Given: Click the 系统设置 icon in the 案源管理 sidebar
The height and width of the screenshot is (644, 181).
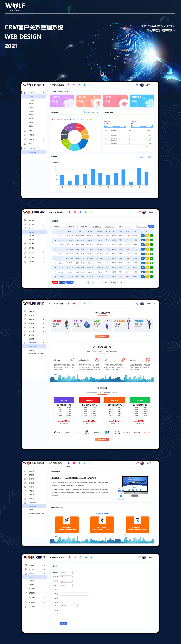Looking at the screenshot, I should coord(25,220).
